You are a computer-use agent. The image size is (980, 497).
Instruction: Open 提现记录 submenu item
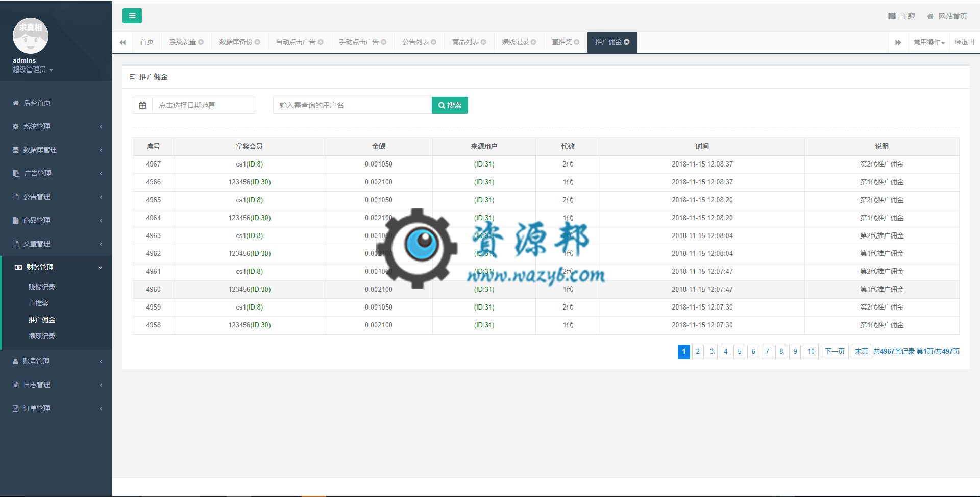point(42,336)
